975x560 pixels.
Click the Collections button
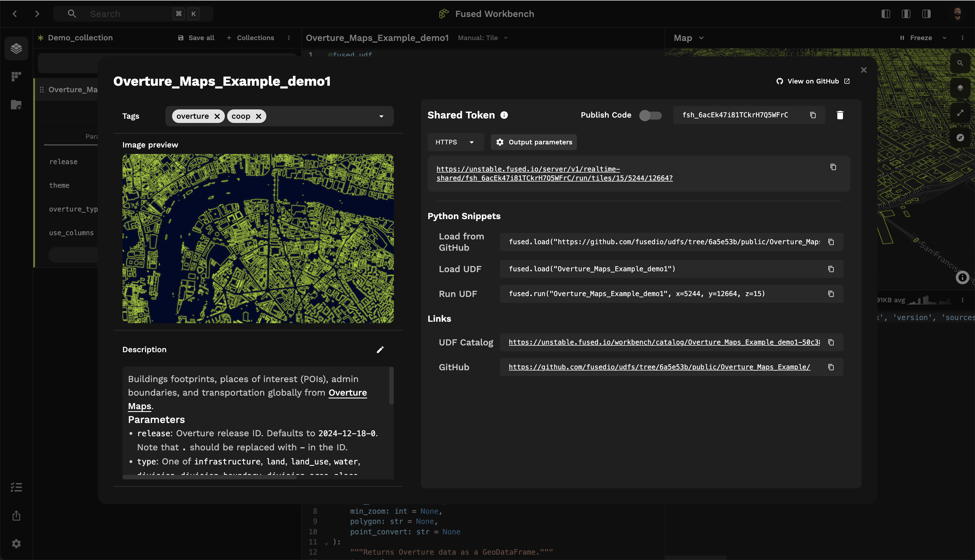(x=251, y=38)
